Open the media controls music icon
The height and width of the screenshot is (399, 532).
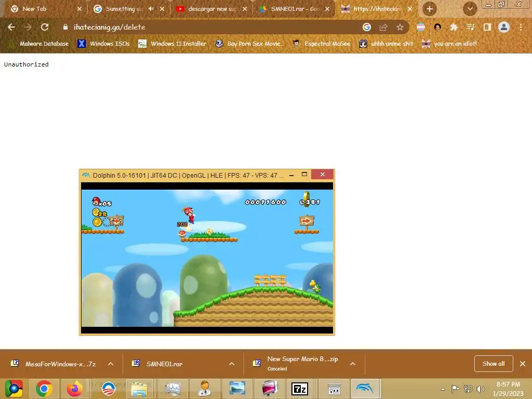click(470, 27)
